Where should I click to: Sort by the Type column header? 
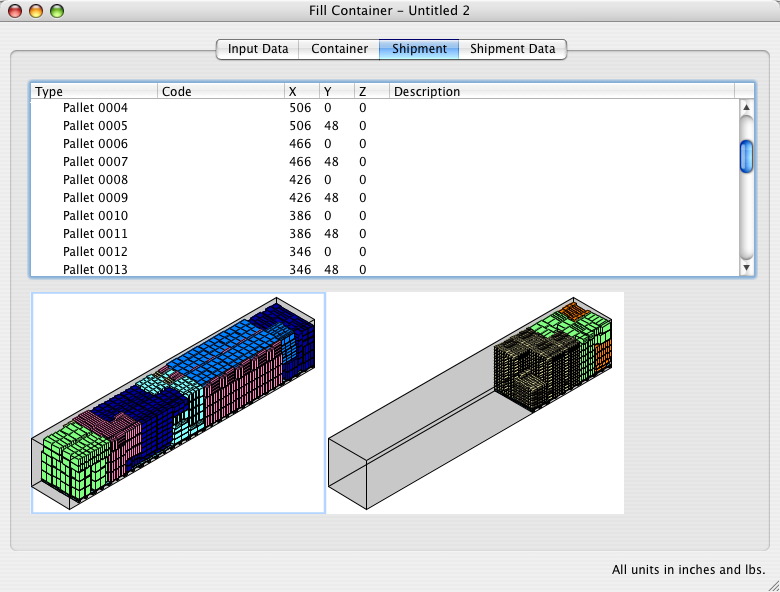pos(94,92)
